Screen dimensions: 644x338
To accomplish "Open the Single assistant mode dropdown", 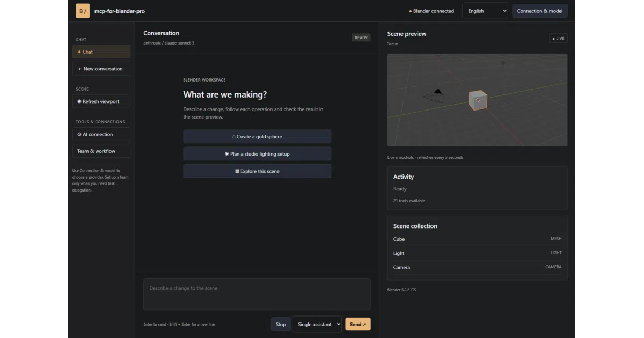I will pyautogui.click(x=317, y=324).
